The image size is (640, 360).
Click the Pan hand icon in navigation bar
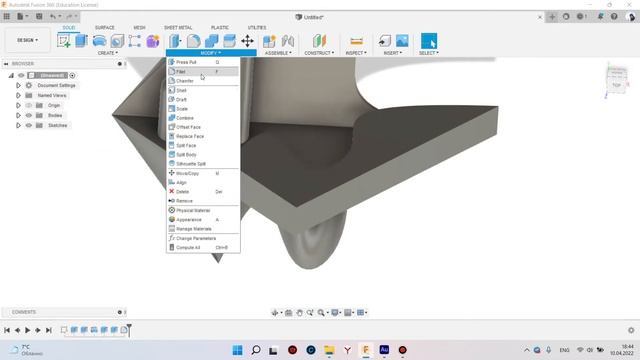tap(299, 313)
